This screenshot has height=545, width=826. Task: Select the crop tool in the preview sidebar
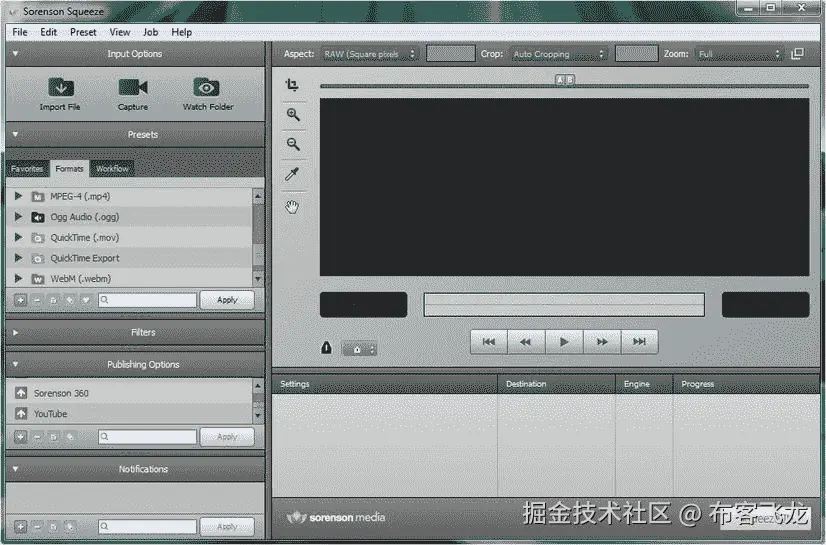292,85
